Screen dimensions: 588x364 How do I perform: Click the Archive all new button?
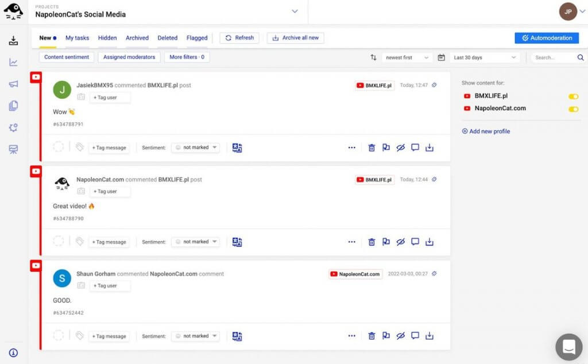tap(296, 38)
